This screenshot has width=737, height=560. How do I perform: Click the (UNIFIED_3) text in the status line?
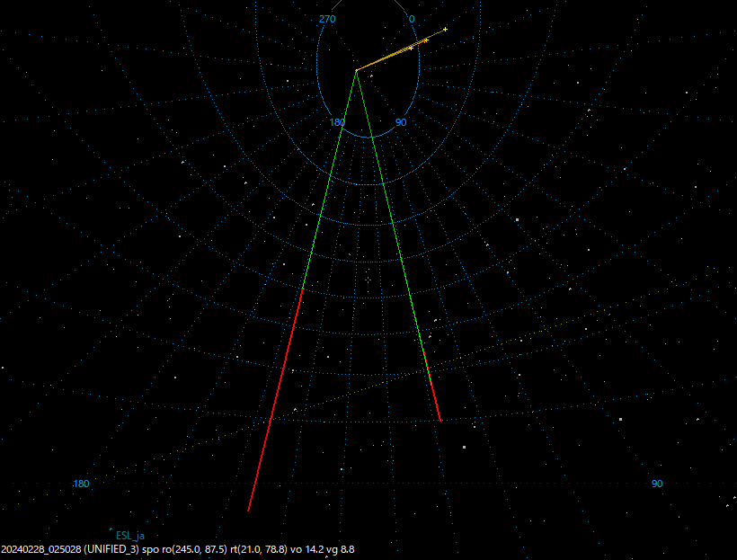(111, 549)
